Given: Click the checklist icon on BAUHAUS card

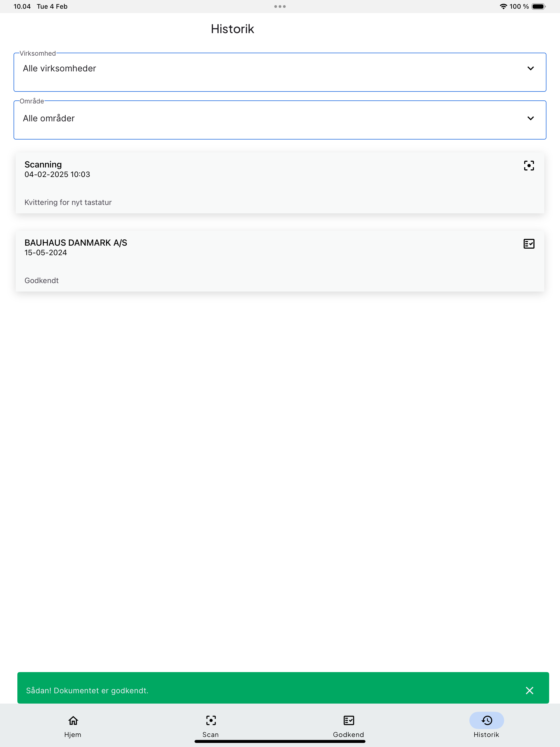Looking at the screenshot, I should 529,243.
